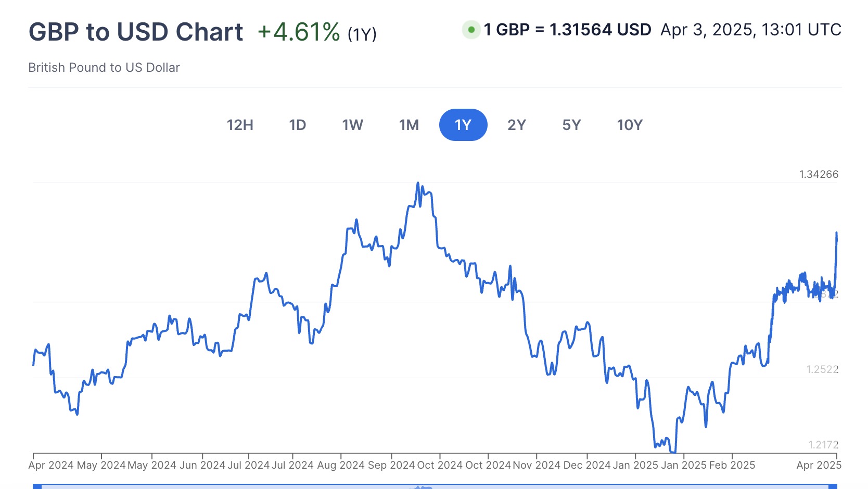868x489 pixels.
Task: View the 1M chart period
Action: click(409, 125)
